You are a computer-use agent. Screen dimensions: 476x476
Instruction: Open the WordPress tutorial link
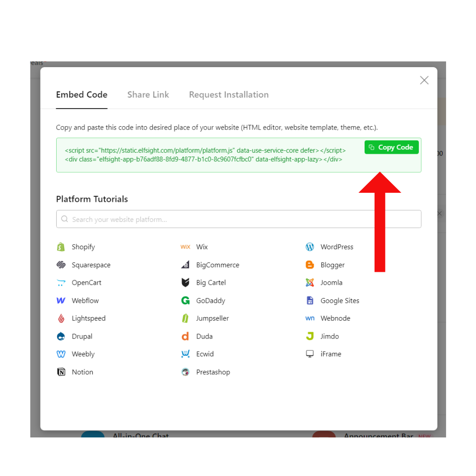pos(337,247)
